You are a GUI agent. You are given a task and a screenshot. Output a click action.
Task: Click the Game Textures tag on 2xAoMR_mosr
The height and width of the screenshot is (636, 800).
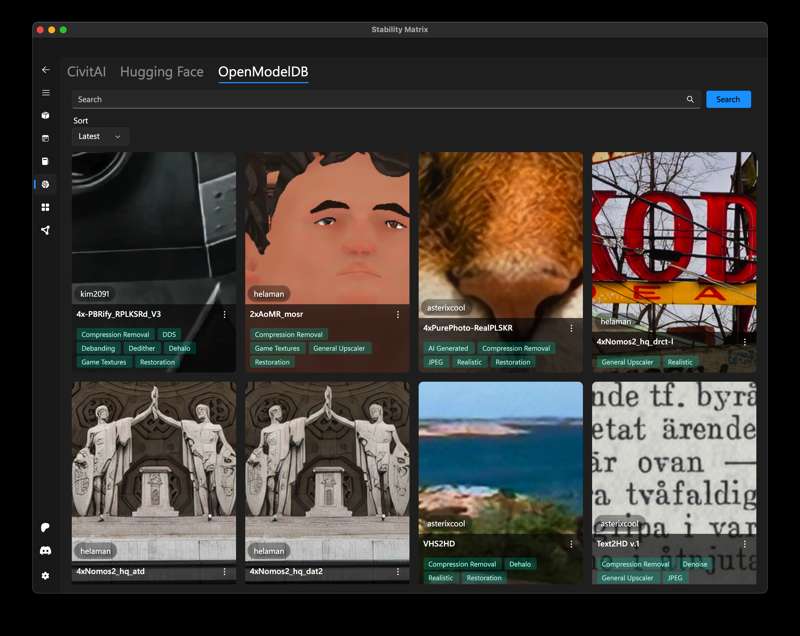point(276,349)
